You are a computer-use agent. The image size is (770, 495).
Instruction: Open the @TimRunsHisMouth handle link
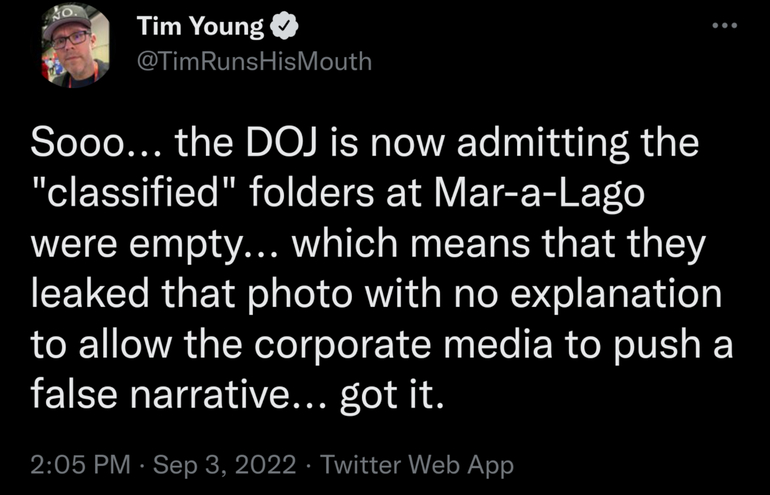(x=254, y=61)
